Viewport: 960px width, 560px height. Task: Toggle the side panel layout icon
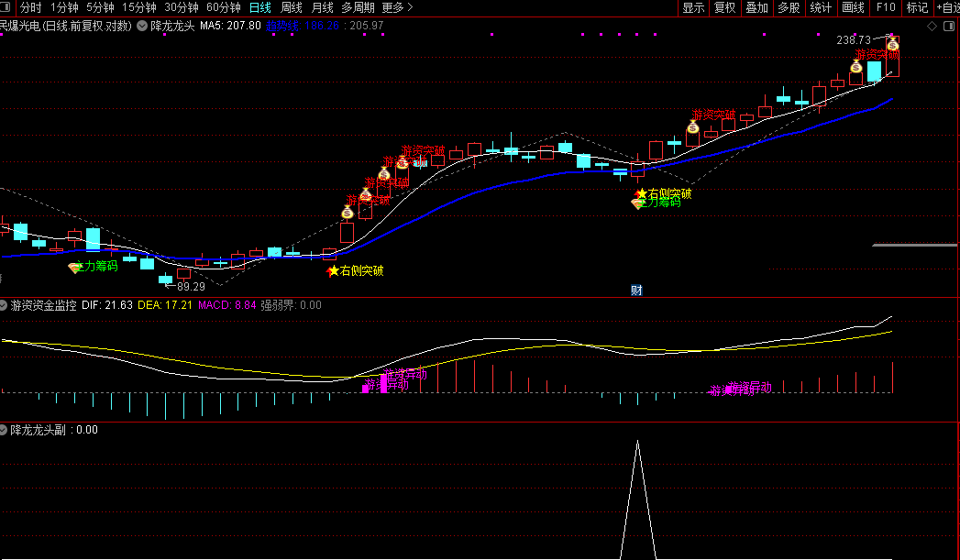(x=950, y=27)
